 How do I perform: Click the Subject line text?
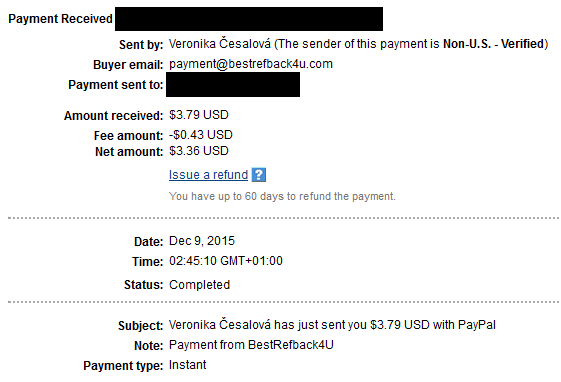tap(332, 325)
